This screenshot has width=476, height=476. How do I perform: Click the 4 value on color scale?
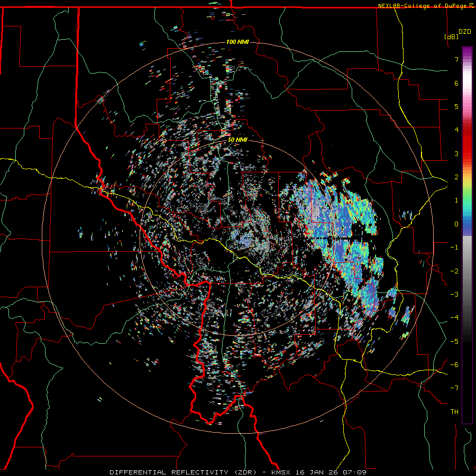click(x=456, y=130)
